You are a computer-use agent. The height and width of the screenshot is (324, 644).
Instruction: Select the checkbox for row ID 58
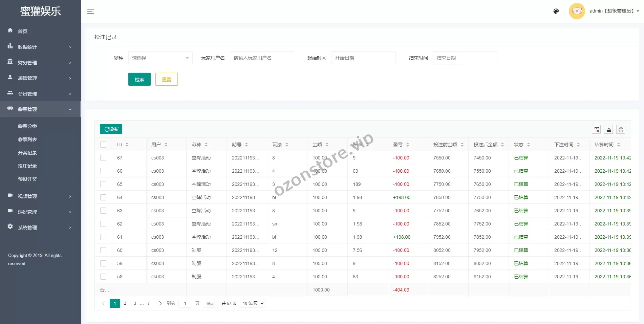click(103, 277)
